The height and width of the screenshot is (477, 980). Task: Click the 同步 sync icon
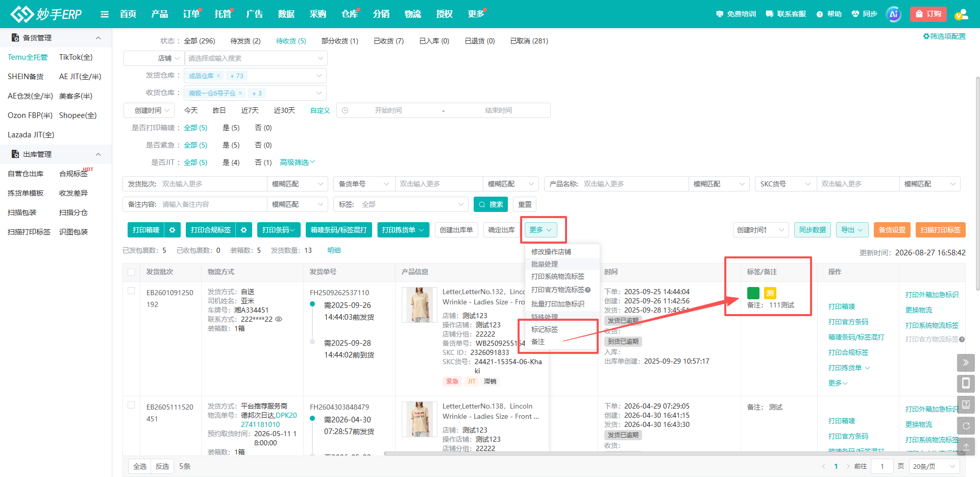(855, 14)
